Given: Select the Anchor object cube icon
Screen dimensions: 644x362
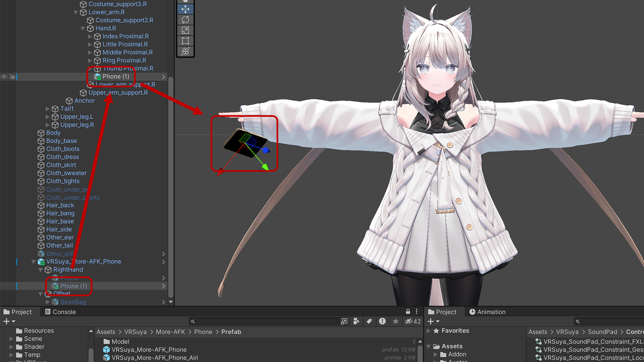Looking at the screenshot, I should 69,101.
